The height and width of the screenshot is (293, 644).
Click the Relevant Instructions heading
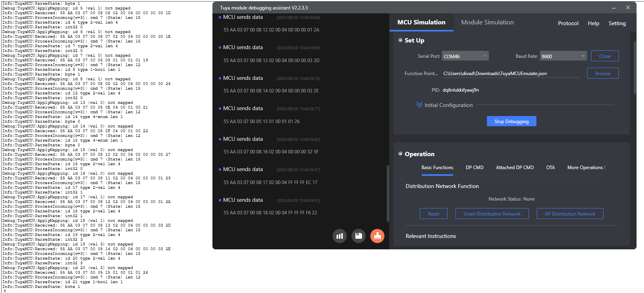click(x=431, y=236)
